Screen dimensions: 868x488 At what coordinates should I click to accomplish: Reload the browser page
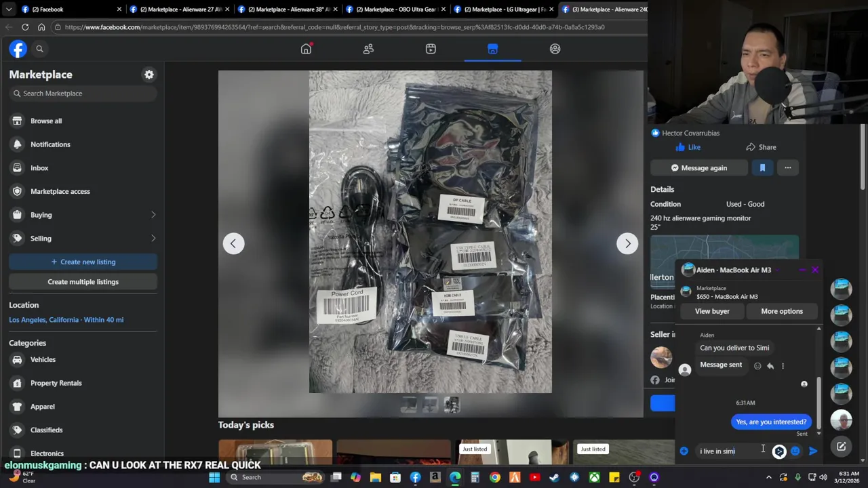point(25,27)
